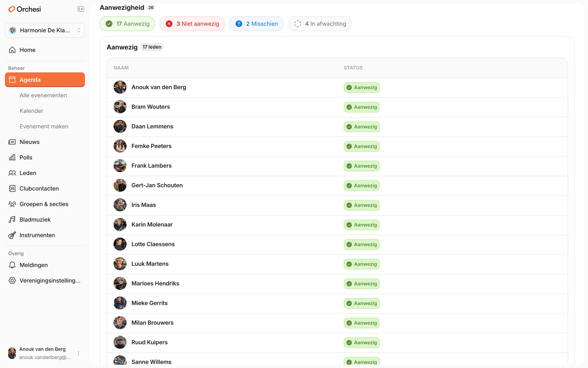Click the Clubcontacten contact book icon
The width and height of the screenshot is (588, 368).
[12, 189]
